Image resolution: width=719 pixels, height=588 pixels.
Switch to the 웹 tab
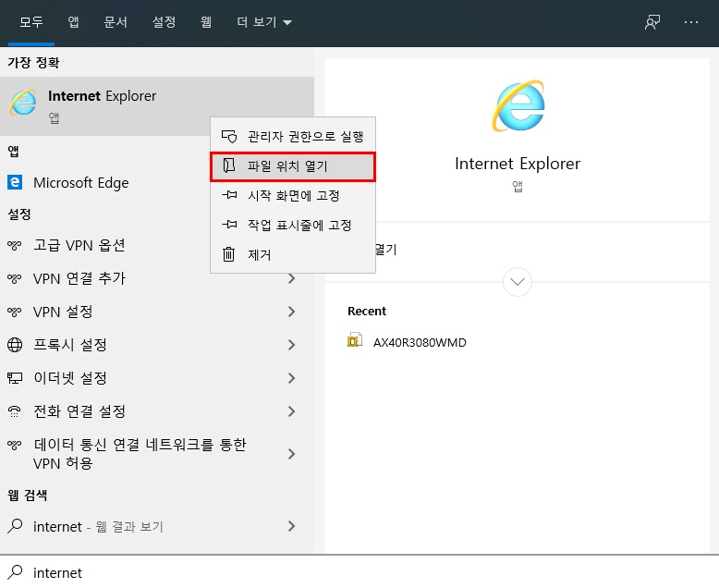pos(206,22)
